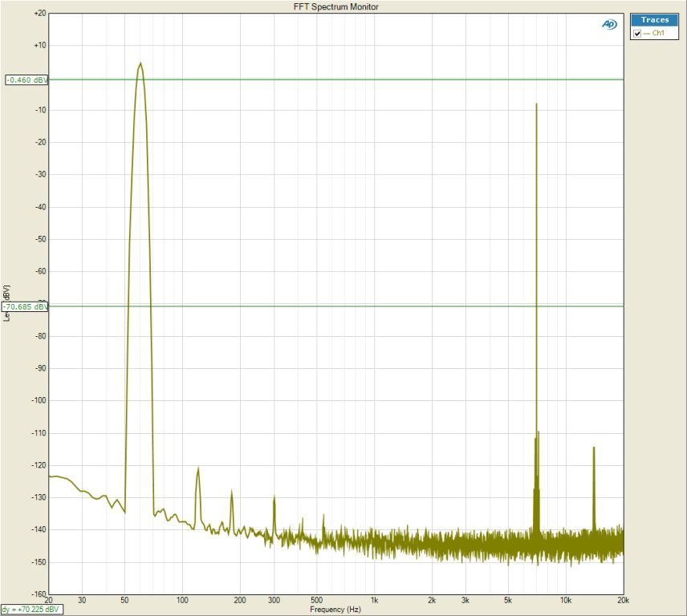Viewport: 687px width, 616px height.
Task: Click the dy = +70.225 dBV readout
Action: [31, 610]
